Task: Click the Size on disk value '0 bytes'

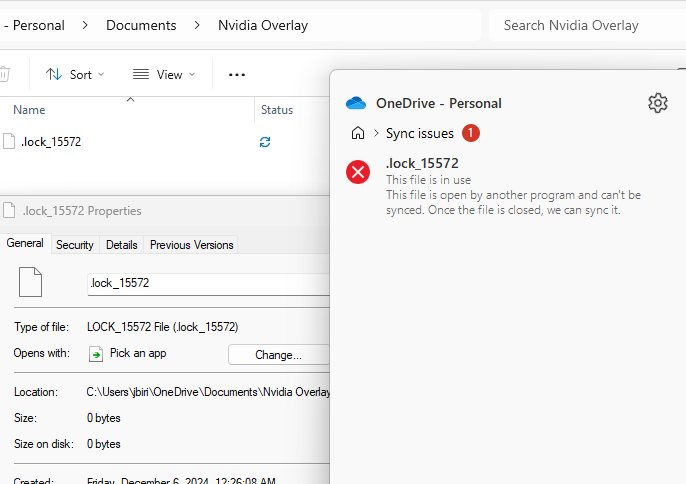Action: point(104,444)
